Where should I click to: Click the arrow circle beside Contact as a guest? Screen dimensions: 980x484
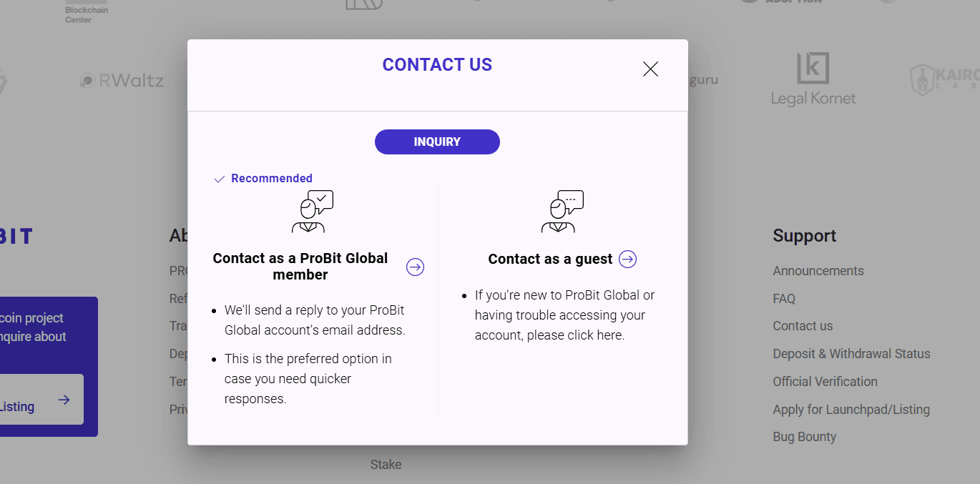(x=627, y=259)
